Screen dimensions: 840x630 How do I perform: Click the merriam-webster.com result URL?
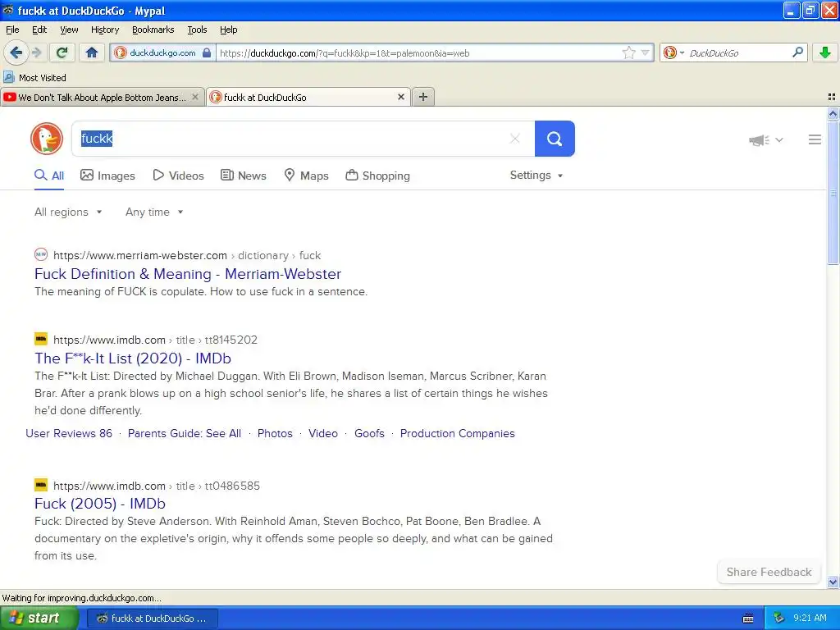click(x=187, y=256)
